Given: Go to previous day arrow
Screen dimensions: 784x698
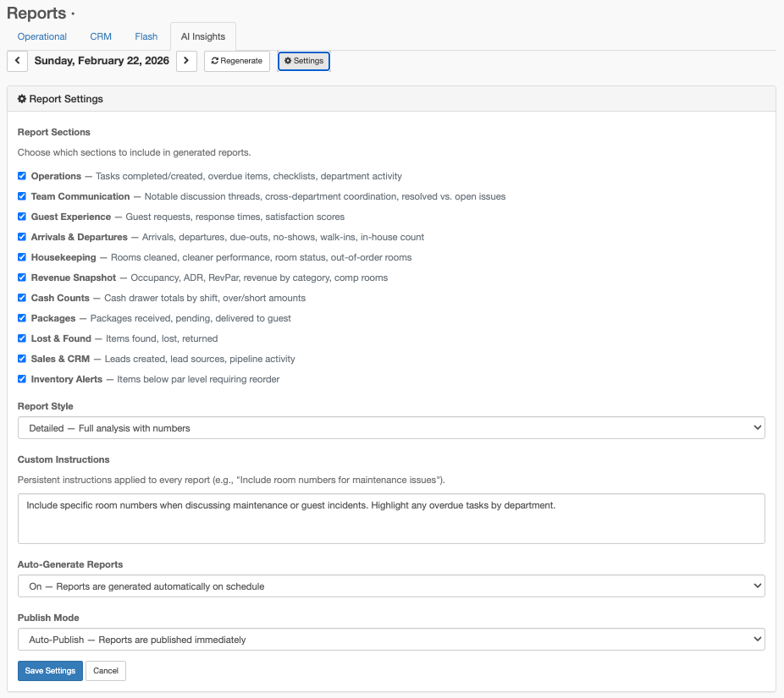Looking at the screenshot, I should 17,61.
